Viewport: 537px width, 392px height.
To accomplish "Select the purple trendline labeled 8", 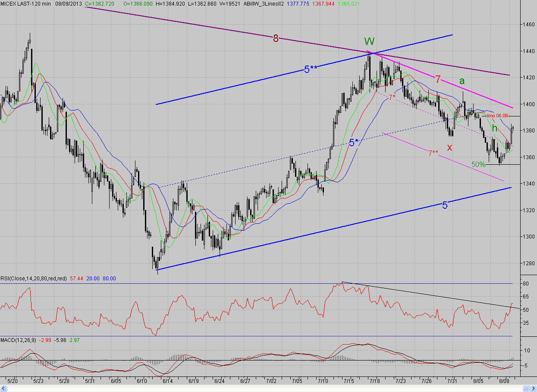I will 297,41.
